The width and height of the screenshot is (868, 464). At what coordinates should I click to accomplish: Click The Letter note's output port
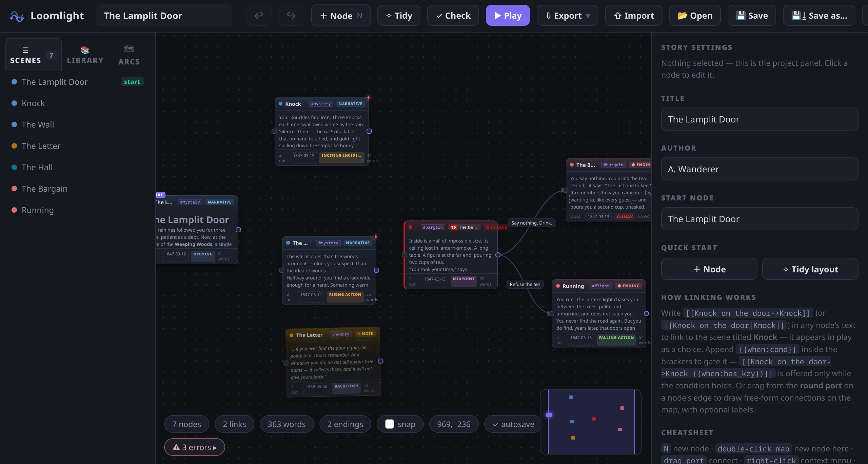point(381,361)
